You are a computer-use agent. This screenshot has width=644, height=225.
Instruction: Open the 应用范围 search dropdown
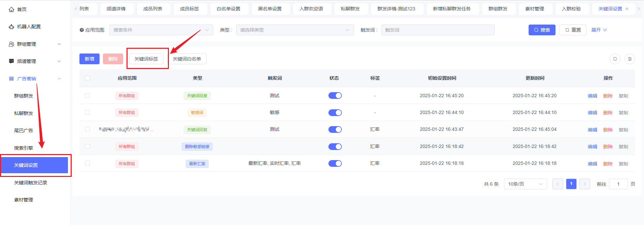point(161,30)
